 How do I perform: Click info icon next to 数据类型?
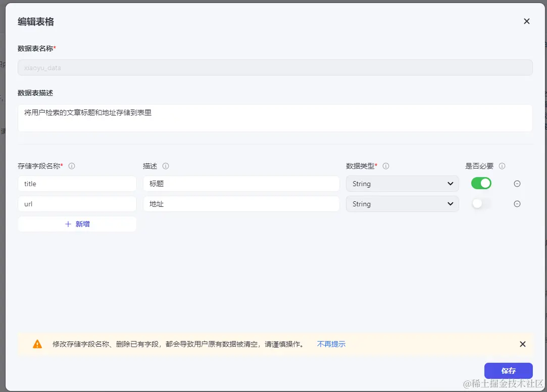pyautogui.click(x=386, y=166)
